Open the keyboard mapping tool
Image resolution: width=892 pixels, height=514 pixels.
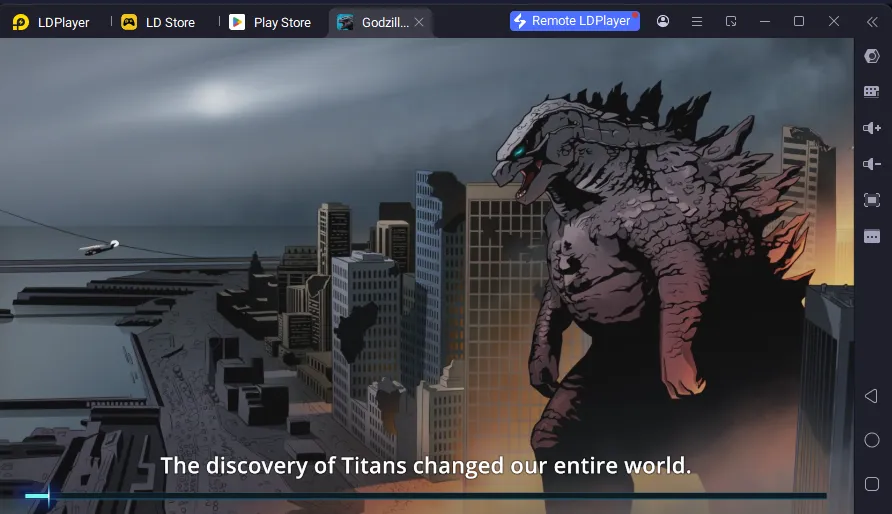pos(872,92)
